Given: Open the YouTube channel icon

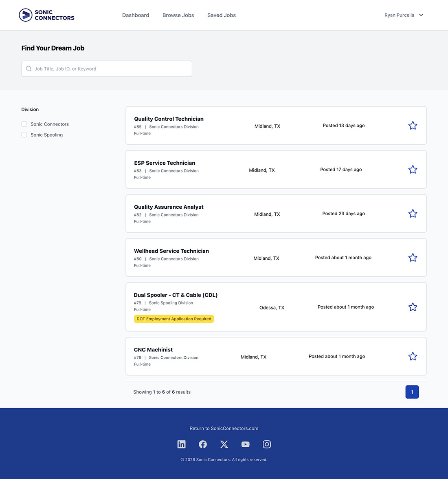Looking at the screenshot, I should [245, 444].
